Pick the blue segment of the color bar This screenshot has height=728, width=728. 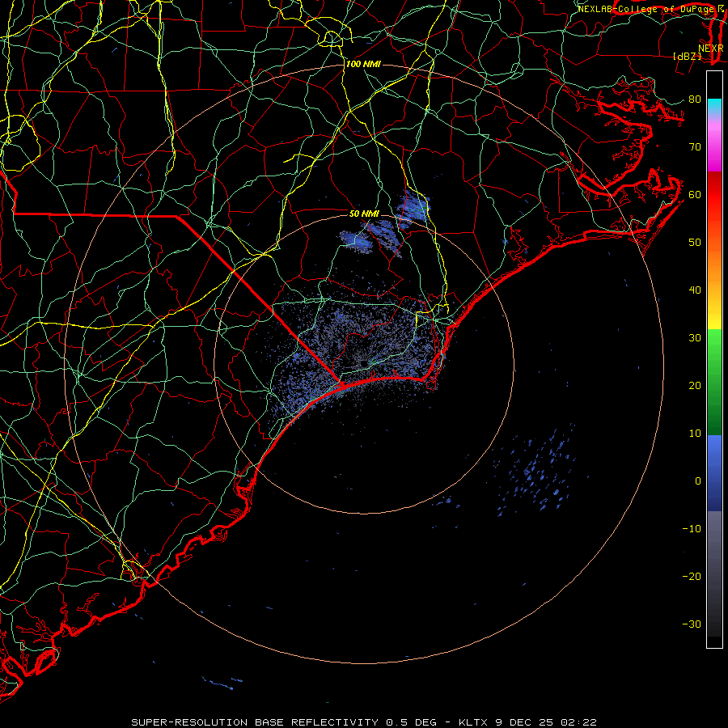[714, 473]
